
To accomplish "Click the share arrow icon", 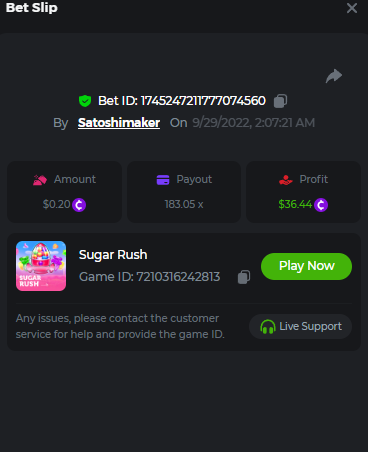I will point(334,76).
